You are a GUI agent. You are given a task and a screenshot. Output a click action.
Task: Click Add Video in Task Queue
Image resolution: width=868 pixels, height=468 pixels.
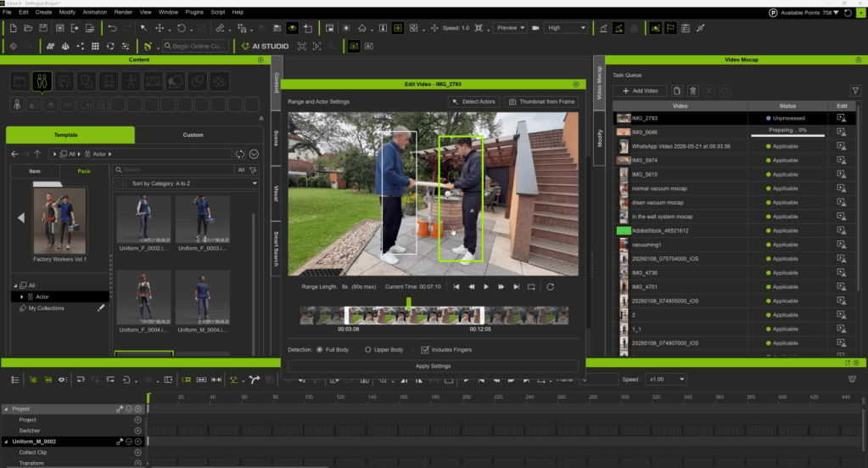[x=641, y=91]
